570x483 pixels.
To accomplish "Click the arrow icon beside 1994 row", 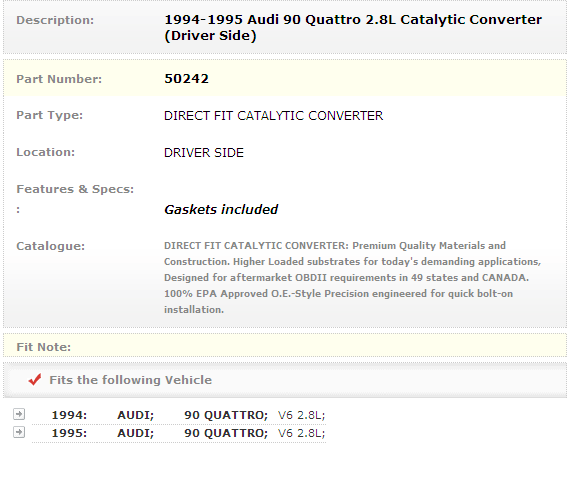I will click(19, 414).
